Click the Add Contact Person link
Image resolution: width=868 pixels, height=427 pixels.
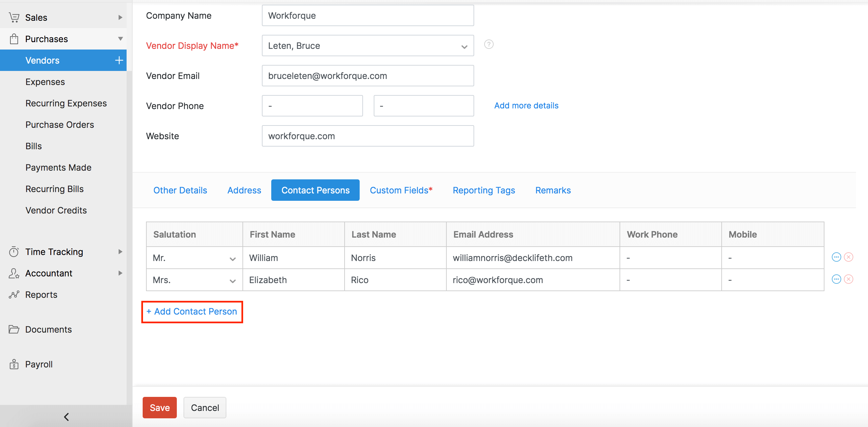coord(192,312)
